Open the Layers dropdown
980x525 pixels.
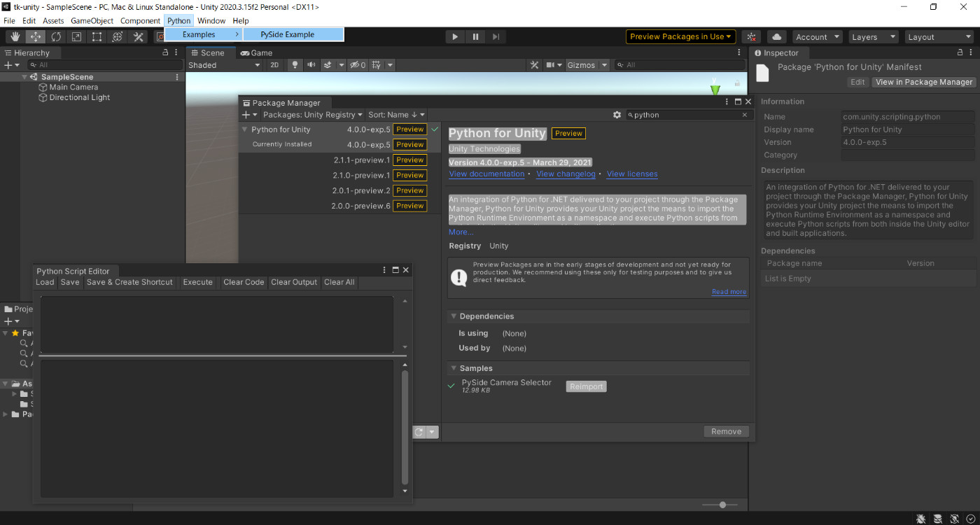pos(874,37)
